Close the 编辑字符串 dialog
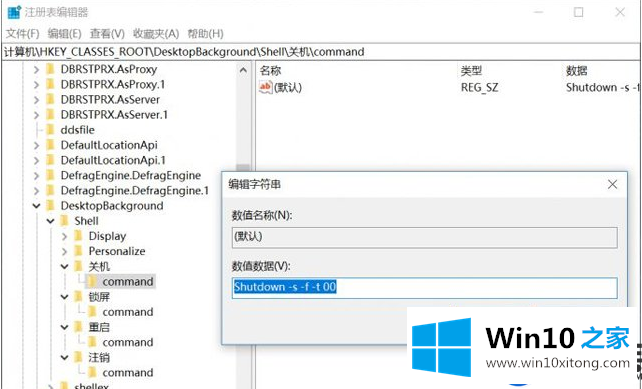The height and width of the screenshot is (389, 642). (613, 184)
